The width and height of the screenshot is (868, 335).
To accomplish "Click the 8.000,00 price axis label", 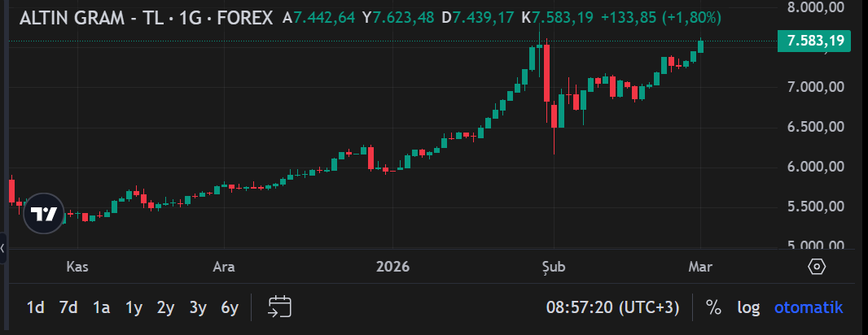I will coord(814,7).
